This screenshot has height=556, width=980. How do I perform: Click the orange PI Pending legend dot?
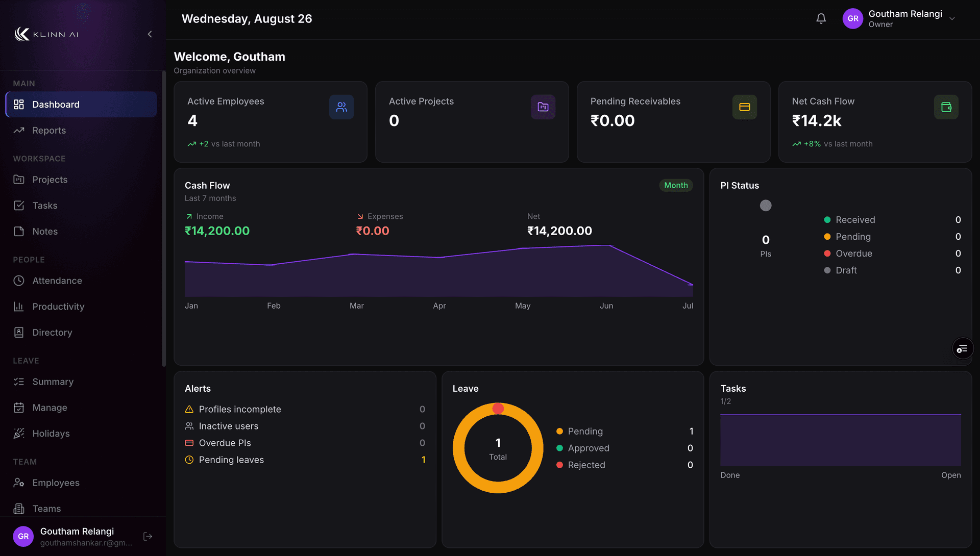pyautogui.click(x=827, y=237)
